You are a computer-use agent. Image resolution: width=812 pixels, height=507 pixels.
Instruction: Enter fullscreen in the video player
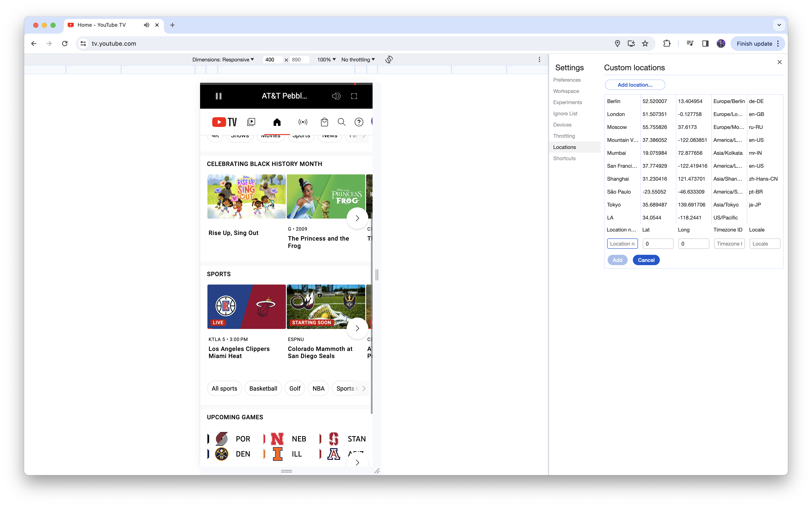(x=354, y=96)
